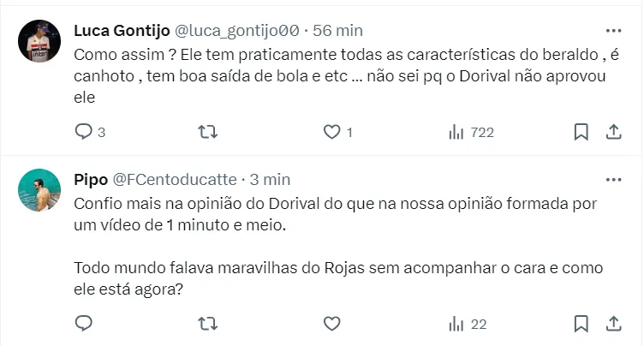
Task: Share Luca Gontijo's tweet
Action: point(613,132)
